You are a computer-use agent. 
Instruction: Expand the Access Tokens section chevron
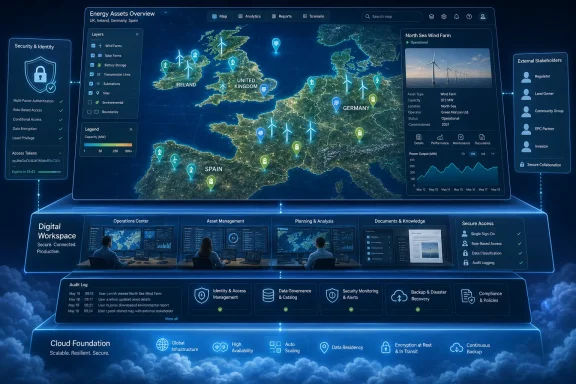(60, 153)
